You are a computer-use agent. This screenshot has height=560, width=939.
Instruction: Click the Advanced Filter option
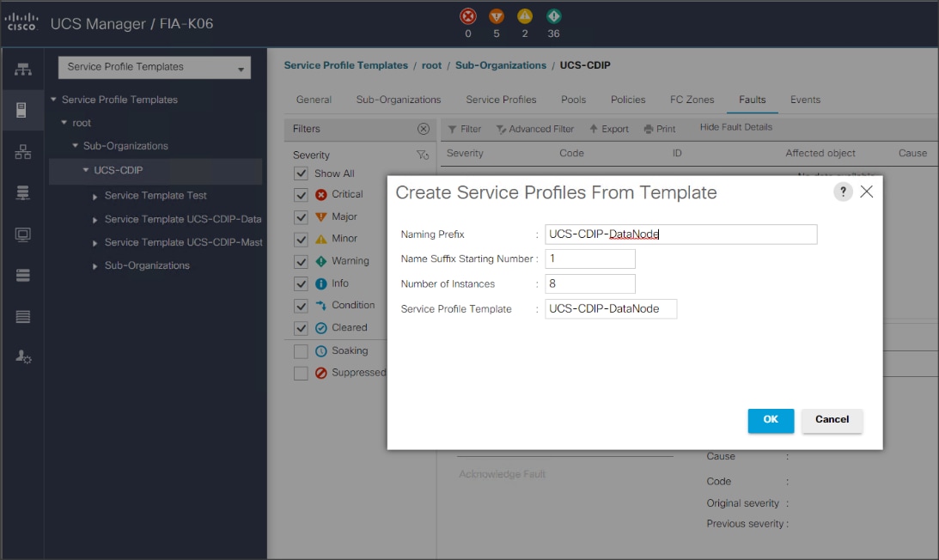(535, 129)
